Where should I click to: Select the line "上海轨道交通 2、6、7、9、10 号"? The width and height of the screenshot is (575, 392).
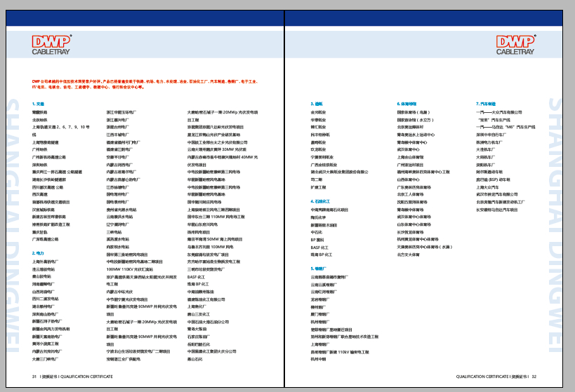(61, 127)
